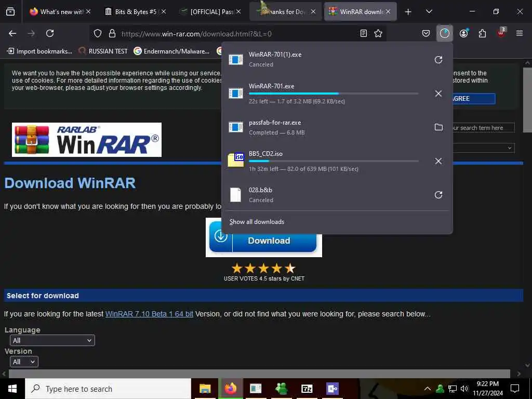Expand the Version dropdown
The image size is (532, 399).
pos(24,362)
